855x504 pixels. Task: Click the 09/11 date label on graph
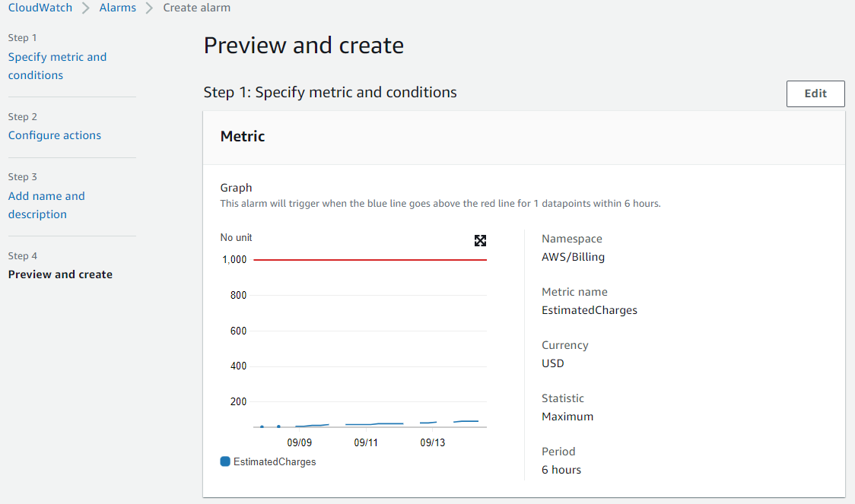[366, 442]
